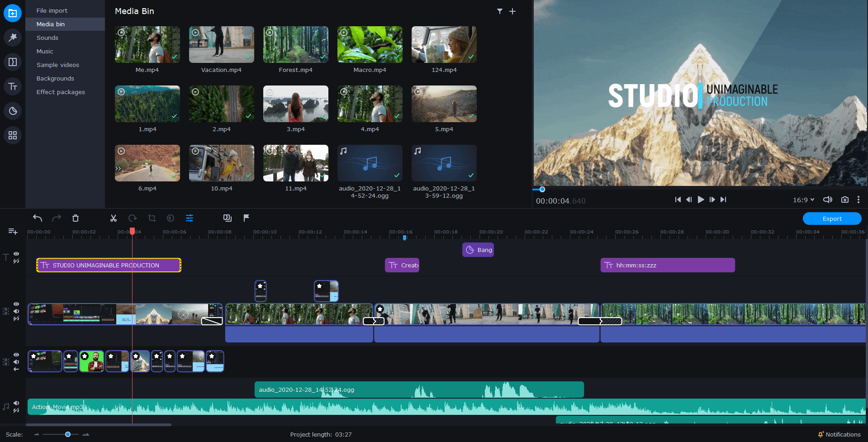Select the Forest.mp4 thumbnail in Media Bin
Screen dimensions: 868x442
click(295, 44)
